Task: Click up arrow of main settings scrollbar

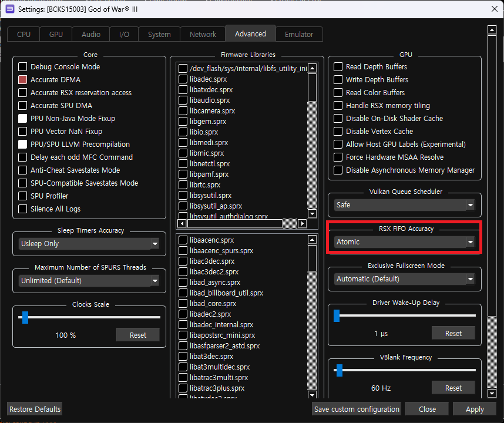Action: (492, 30)
